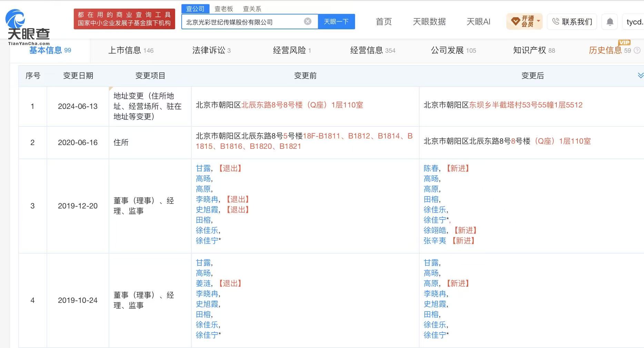Click the 变更项目 column header
The image size is (644, 348).
click(150, 76)
